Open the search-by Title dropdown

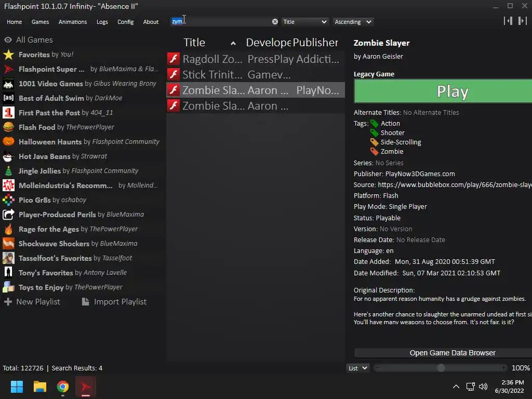[x=304, y=22]
